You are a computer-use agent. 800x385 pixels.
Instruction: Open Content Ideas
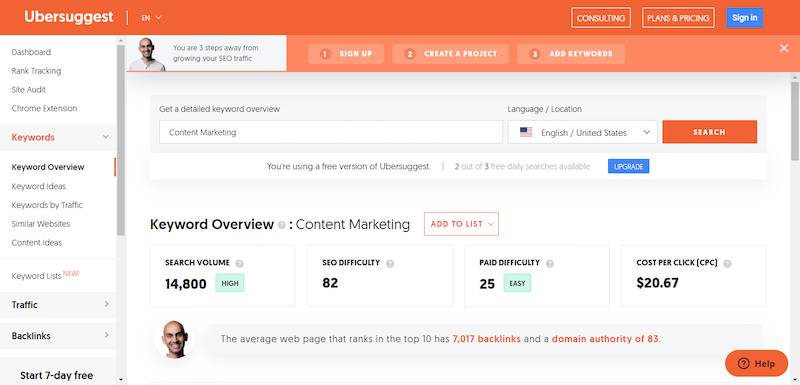click(x=37, y=243)
